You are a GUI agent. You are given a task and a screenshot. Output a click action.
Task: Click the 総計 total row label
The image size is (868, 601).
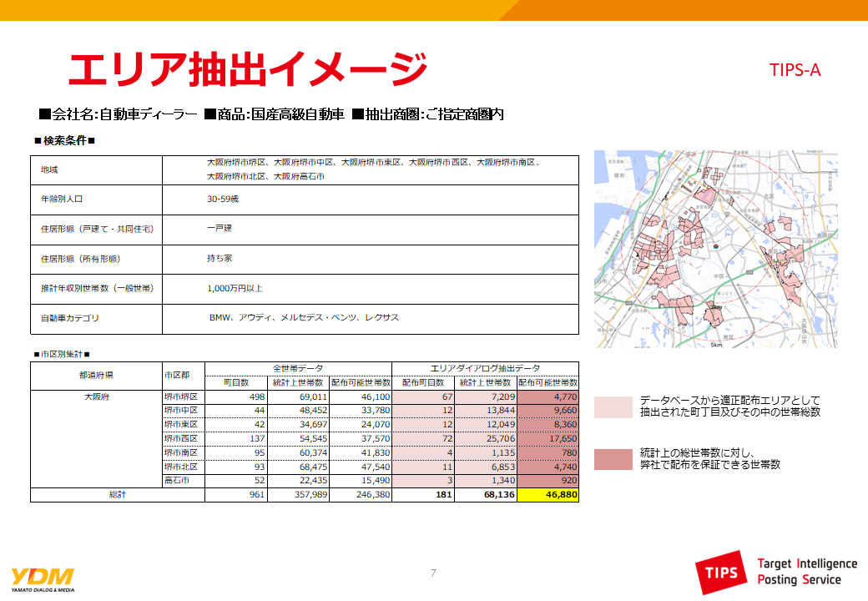(x=118, y=495)
